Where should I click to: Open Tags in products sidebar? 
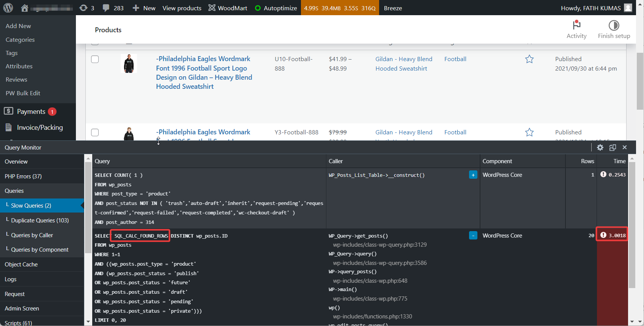[12, 53]
